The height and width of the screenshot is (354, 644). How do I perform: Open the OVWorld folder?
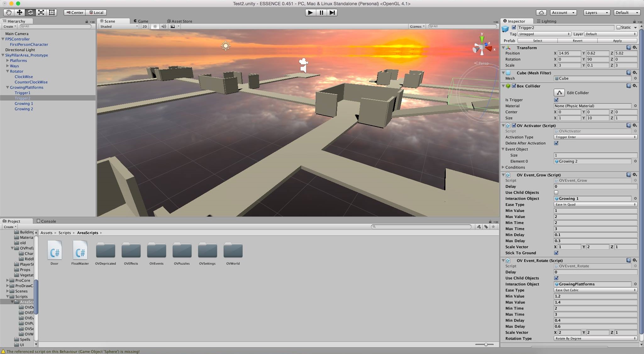point(233,253)
